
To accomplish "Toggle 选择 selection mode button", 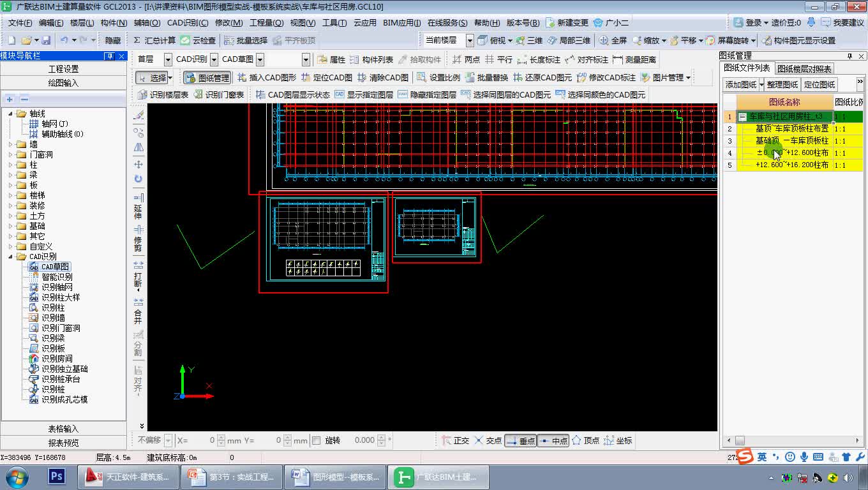I will pos(153,77).
